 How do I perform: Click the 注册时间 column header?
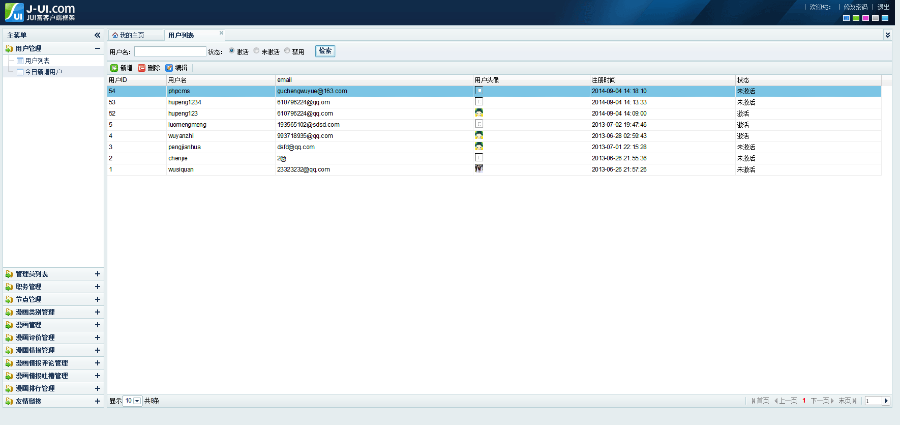click(663, 79)
